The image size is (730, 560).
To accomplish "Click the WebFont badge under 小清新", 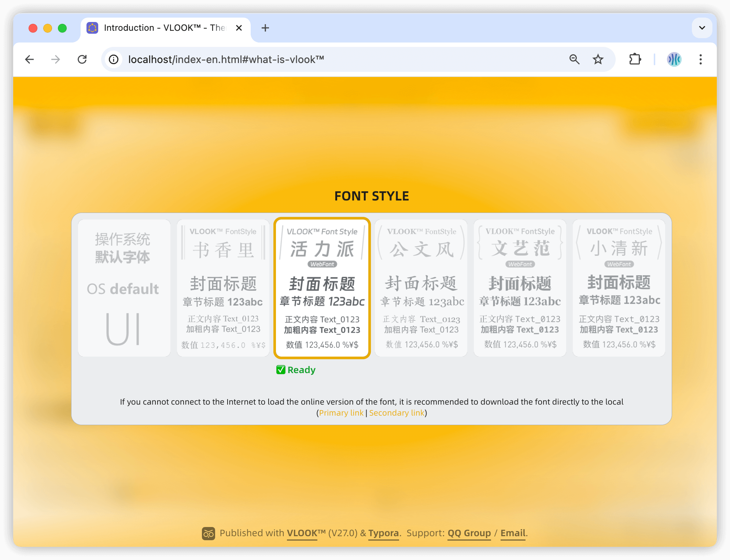I will pyautogui.click(x=619, y=264).
